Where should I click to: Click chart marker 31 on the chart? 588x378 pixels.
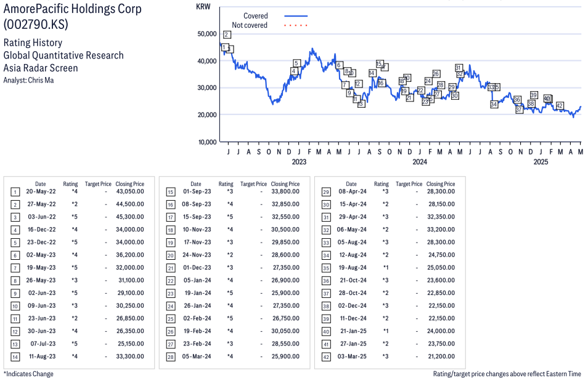coord(458,68)
